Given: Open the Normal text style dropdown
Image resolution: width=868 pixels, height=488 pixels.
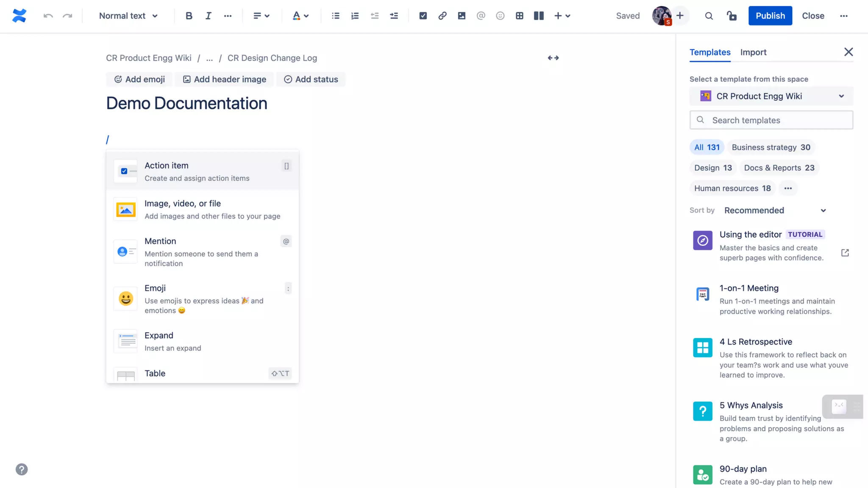Looking at the screenshot, I should (x=128, y=16).
